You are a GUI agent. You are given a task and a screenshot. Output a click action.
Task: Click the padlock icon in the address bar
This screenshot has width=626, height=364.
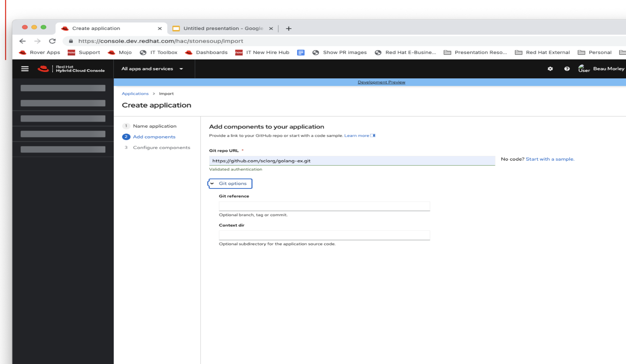pyautogui.click(x=71, y=41)
